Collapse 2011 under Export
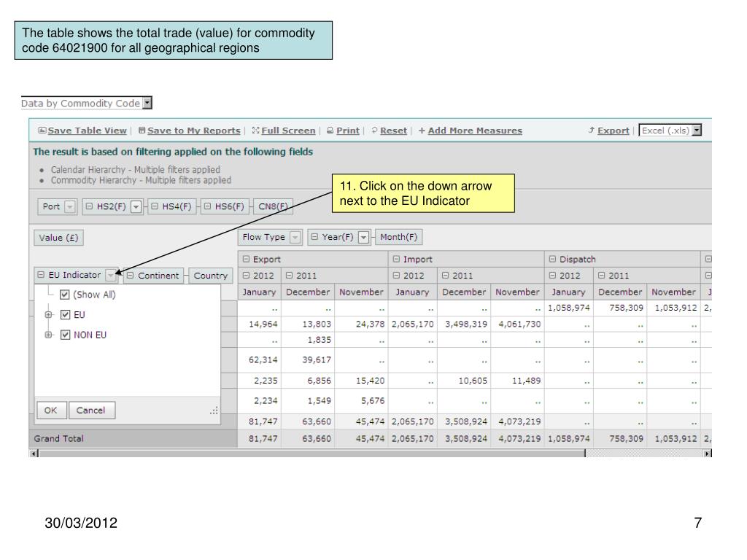This screenshot has width=747, height=560. point(289,275)
